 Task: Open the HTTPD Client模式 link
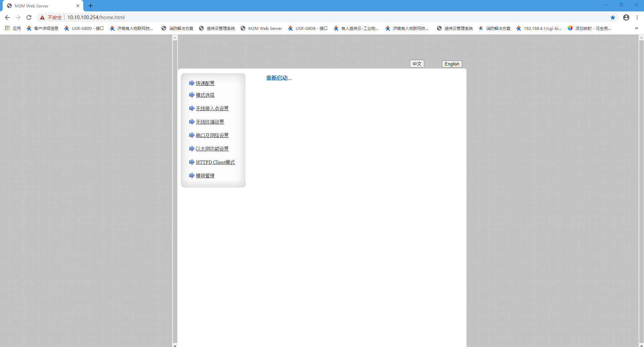(x=215, y=162)
